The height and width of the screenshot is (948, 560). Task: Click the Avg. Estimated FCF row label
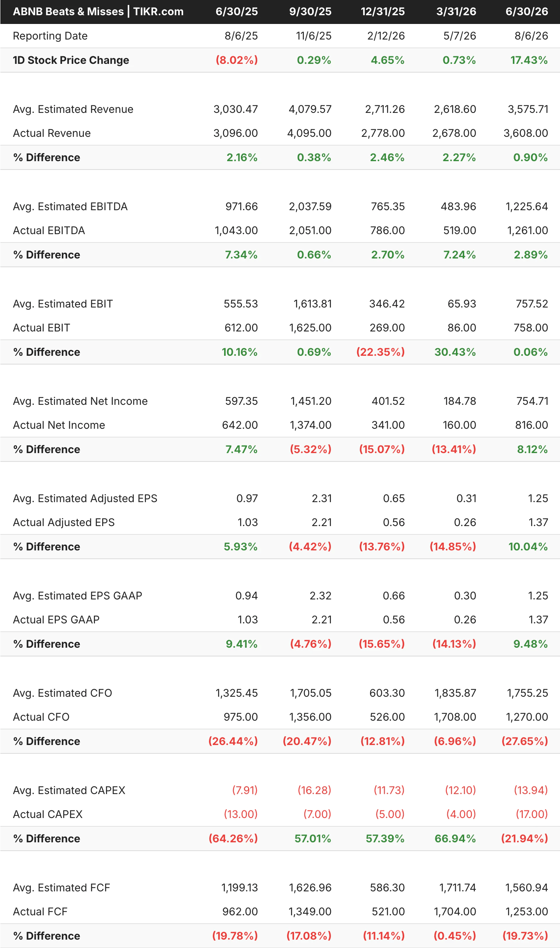pos(62,888)
